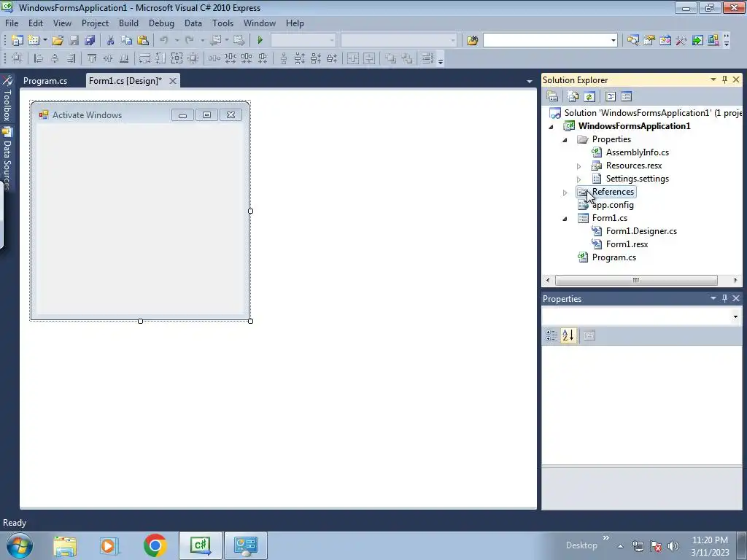Click the Solution Explorer horizontal scrollbar thumb
The image size is (747, 560).
[x=636, y=280]
